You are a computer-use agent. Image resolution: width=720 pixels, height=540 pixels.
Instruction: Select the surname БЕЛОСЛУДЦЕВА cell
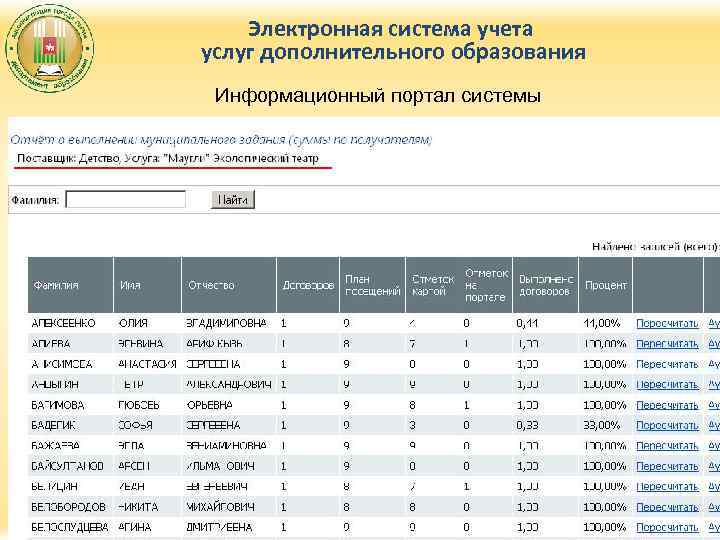click(70, 527)
